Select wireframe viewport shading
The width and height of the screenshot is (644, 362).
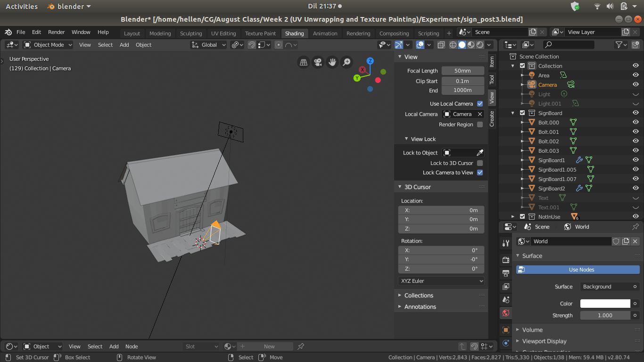(453, 45)
